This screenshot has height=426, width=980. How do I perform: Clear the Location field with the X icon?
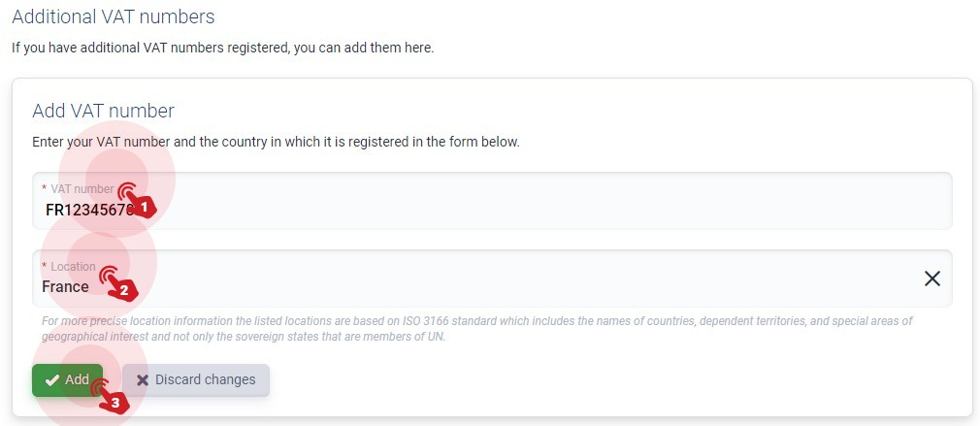pos(931,279)
